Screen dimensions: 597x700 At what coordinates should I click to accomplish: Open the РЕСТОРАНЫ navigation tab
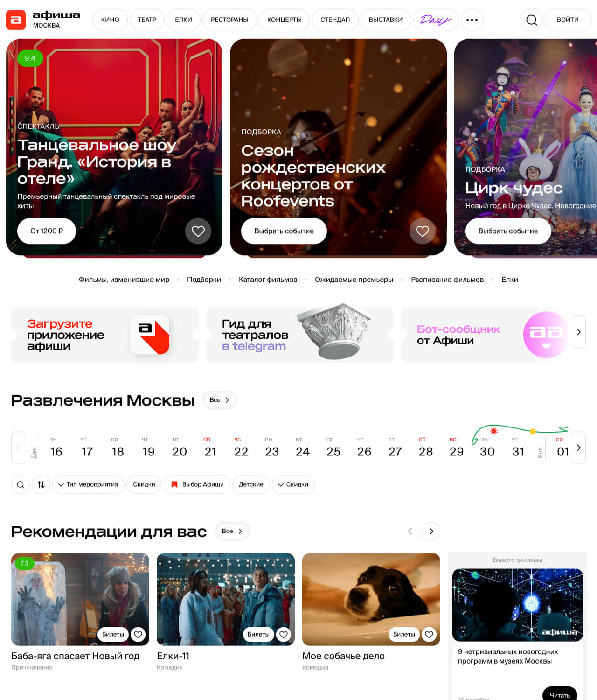click(x=229, y=20)
